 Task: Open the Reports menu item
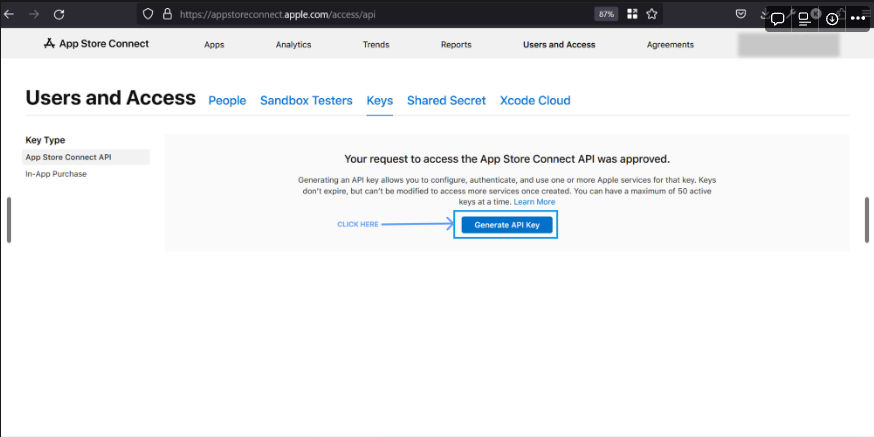pyautogui.click(x=456, y=45)
